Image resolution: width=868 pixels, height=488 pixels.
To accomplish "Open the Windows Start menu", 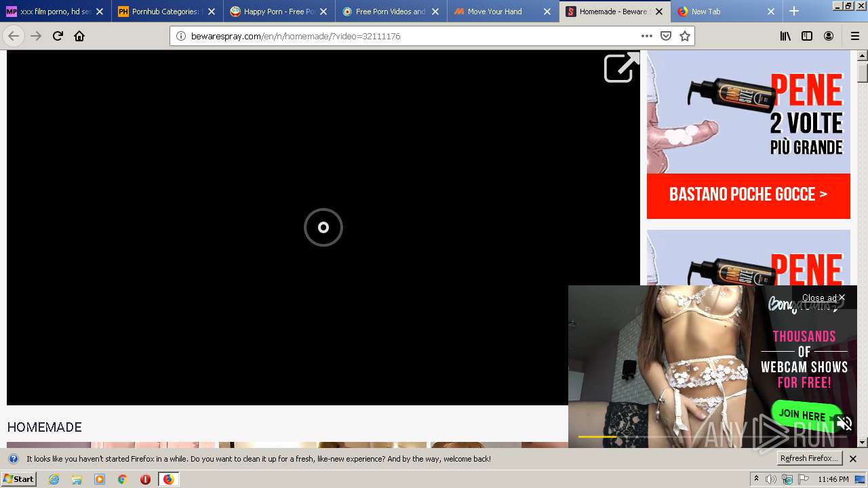I will (18, 479).
